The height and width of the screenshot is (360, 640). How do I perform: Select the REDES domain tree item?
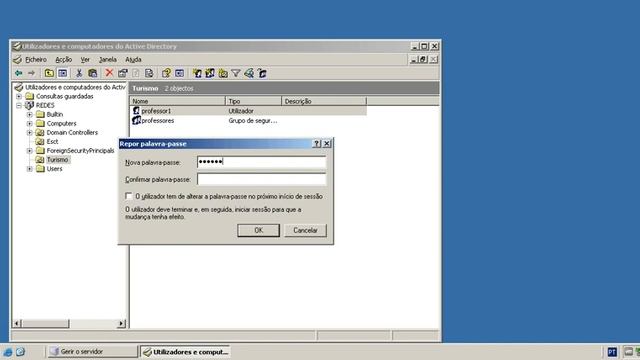point(45,105)
